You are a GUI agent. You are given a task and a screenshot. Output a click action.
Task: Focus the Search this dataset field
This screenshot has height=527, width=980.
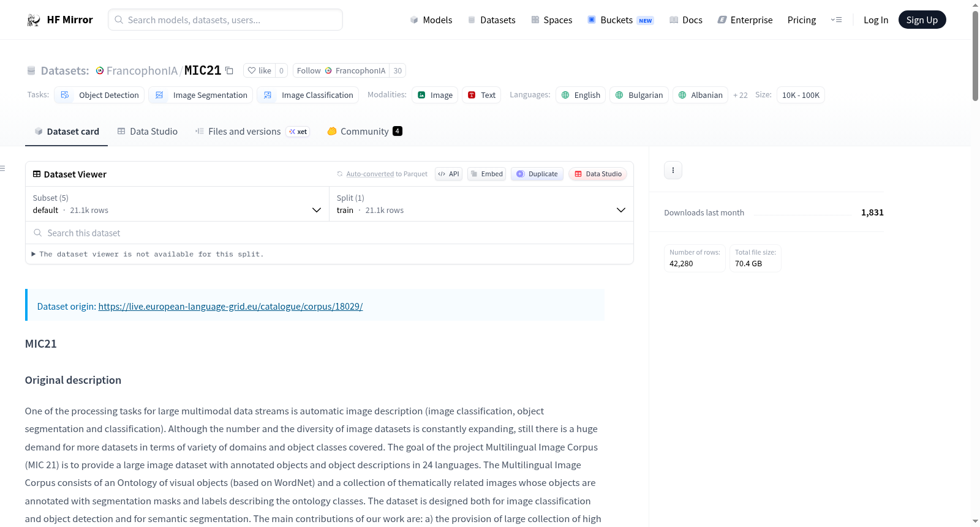point(330,233)
